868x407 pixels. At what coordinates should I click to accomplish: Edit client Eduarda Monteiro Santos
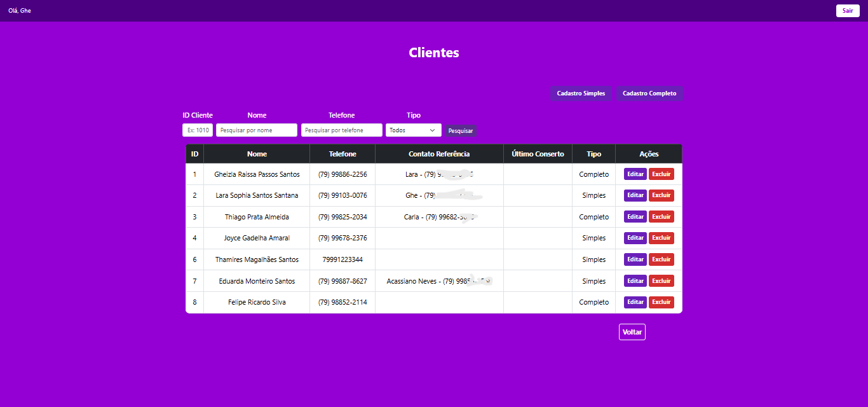click(x=635, y=281)
